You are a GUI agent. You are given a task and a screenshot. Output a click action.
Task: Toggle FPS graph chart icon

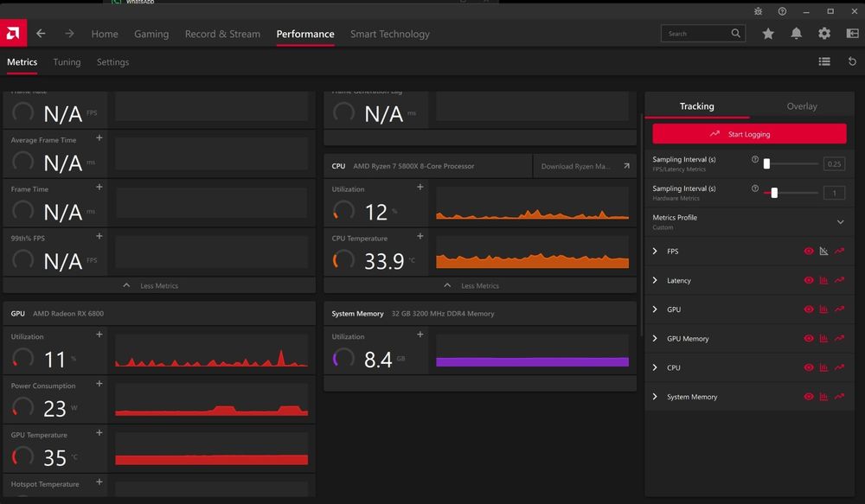(823, 251)
